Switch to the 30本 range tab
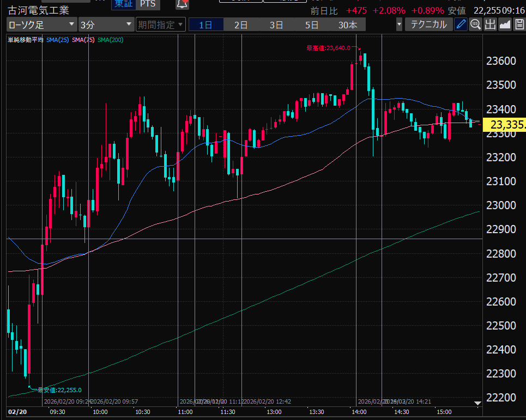526x420 pixels. 348,25
